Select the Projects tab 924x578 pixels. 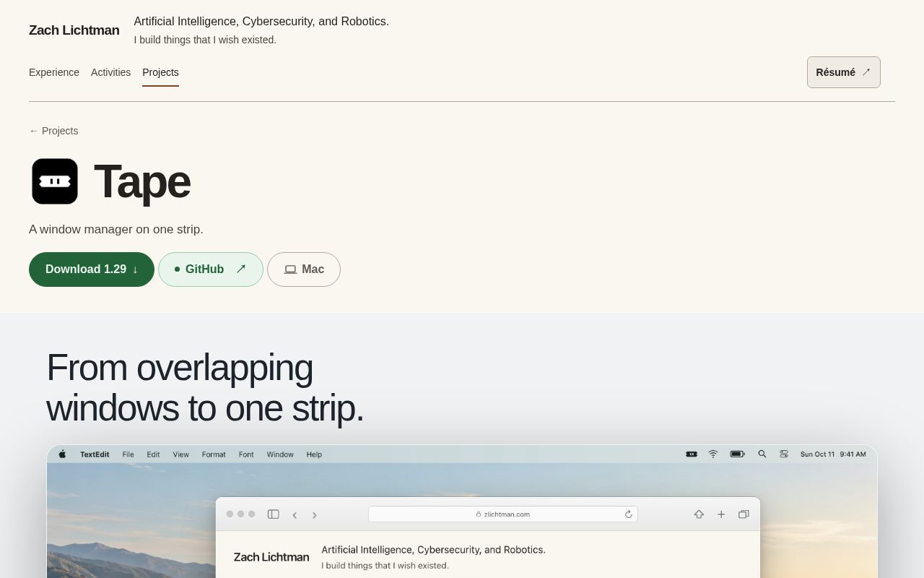click(160, 72)
